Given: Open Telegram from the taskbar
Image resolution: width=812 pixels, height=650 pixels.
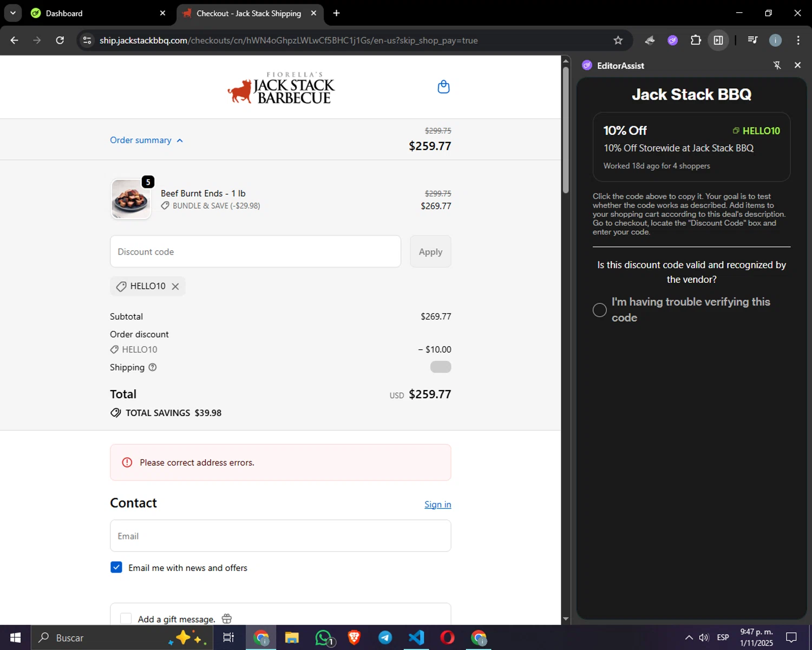Looking at the screenshot, I should pos(385,638).
